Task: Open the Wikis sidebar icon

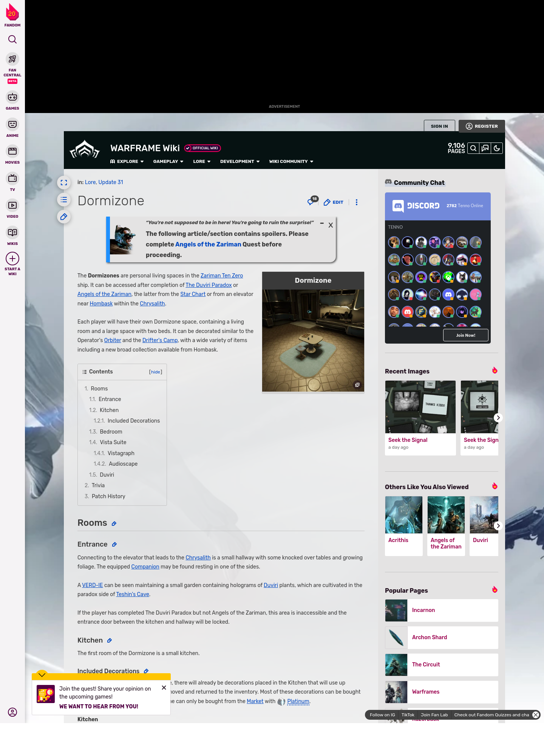Action: coord(12,232)
